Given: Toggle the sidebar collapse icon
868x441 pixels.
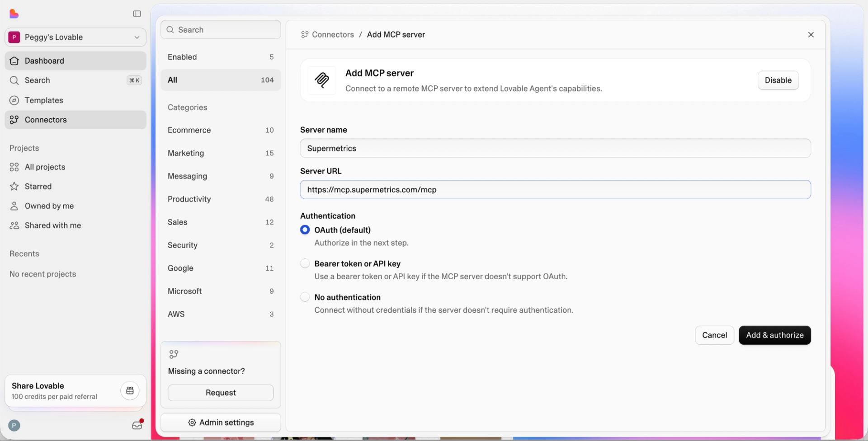Looking at the screenshot, I should 137,14.
